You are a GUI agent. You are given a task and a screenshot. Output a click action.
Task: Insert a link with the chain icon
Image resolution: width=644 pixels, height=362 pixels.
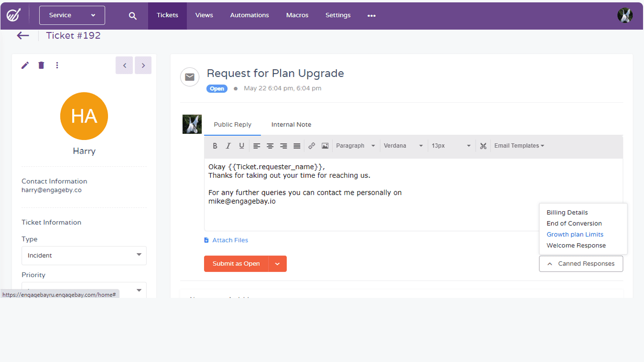(x=312, y=146)
